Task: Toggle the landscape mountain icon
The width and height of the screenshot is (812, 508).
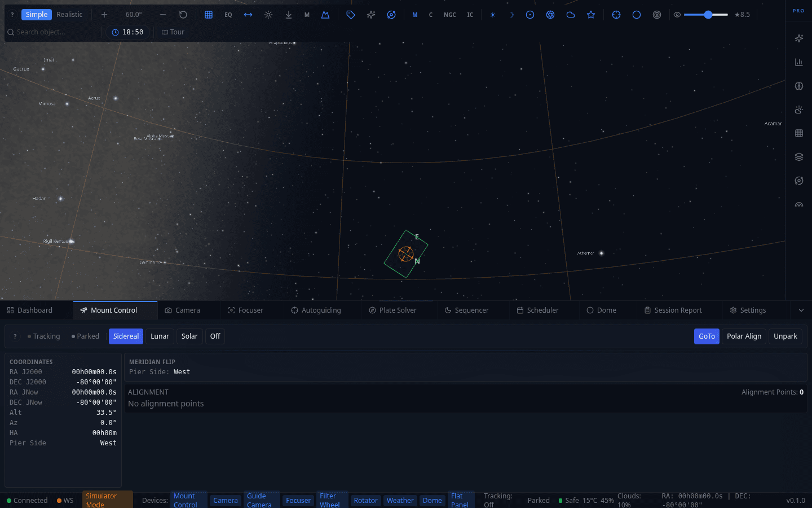Action: click(x=325, y=15)
